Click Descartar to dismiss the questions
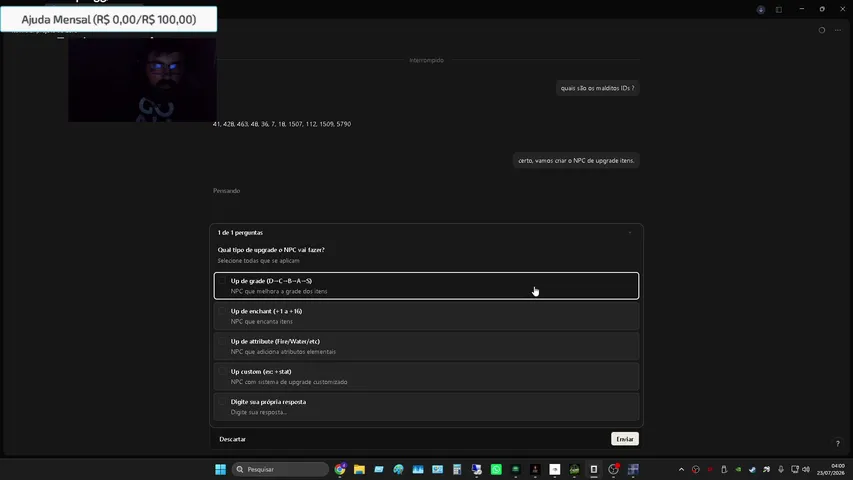 [x=232, y=439]
